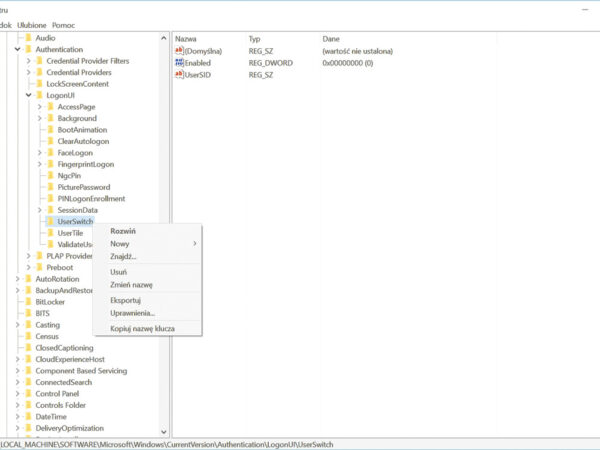Open the Nowy submenu
Screen dimensions: 600x450
120,244
